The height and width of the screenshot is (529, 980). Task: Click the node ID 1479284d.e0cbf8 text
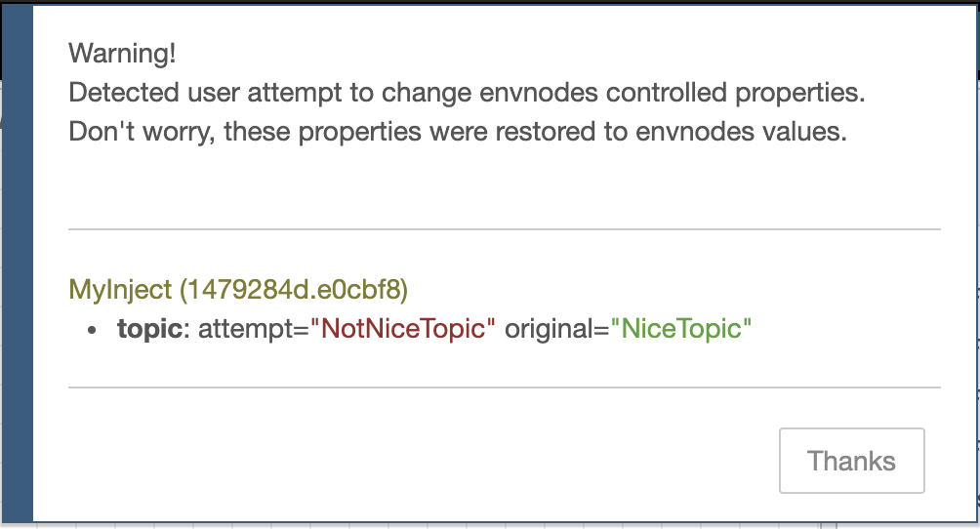[x=294, y=290]
